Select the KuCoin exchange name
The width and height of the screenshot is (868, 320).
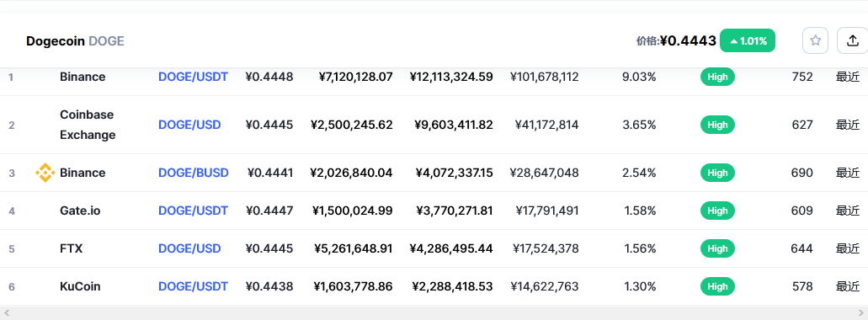[80, 286]
